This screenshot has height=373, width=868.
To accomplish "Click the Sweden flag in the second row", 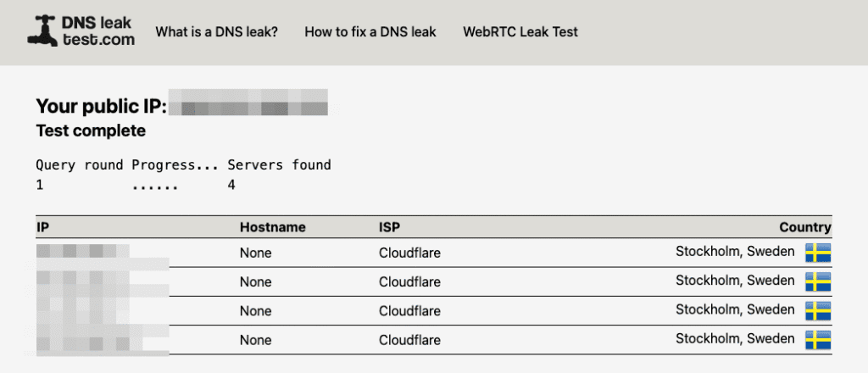I will pyautogui.click(x=818, y=281).
